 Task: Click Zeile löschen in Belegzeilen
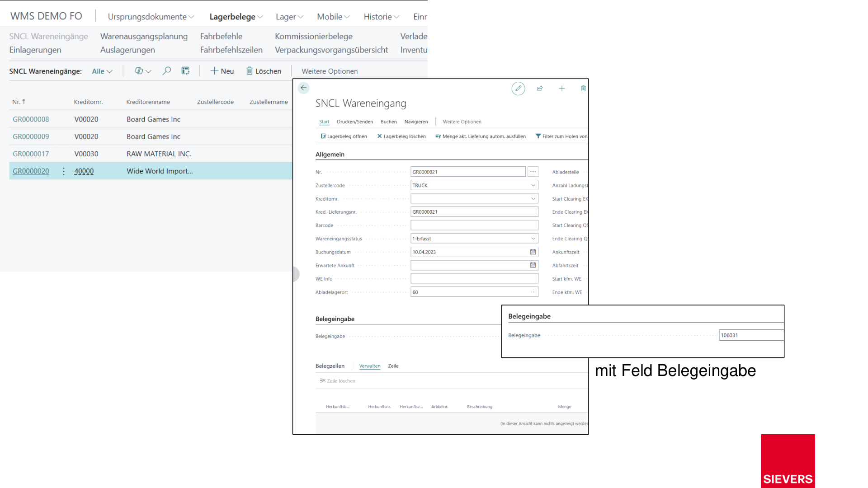(x=337, y=381)
